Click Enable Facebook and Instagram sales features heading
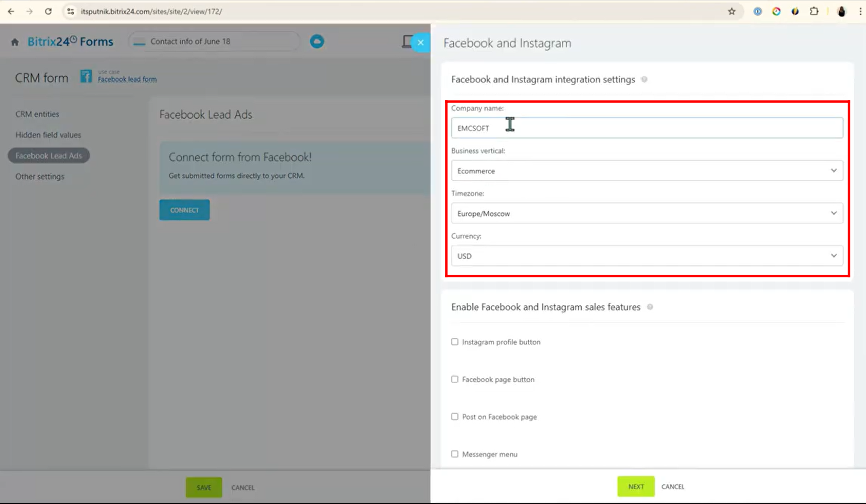 click(546, 307)
